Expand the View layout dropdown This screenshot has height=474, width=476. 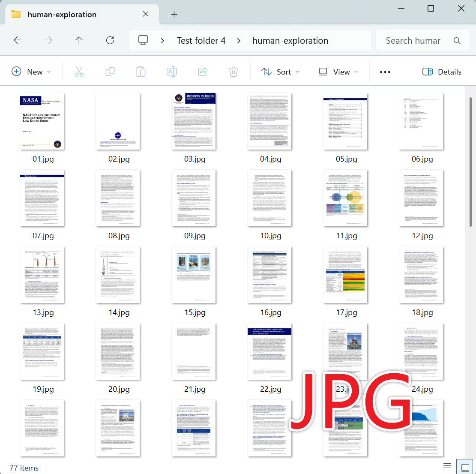click(338, 72)
